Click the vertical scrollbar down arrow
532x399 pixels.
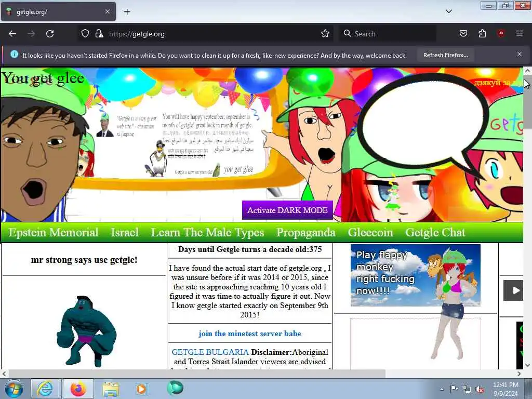[527, 365]
